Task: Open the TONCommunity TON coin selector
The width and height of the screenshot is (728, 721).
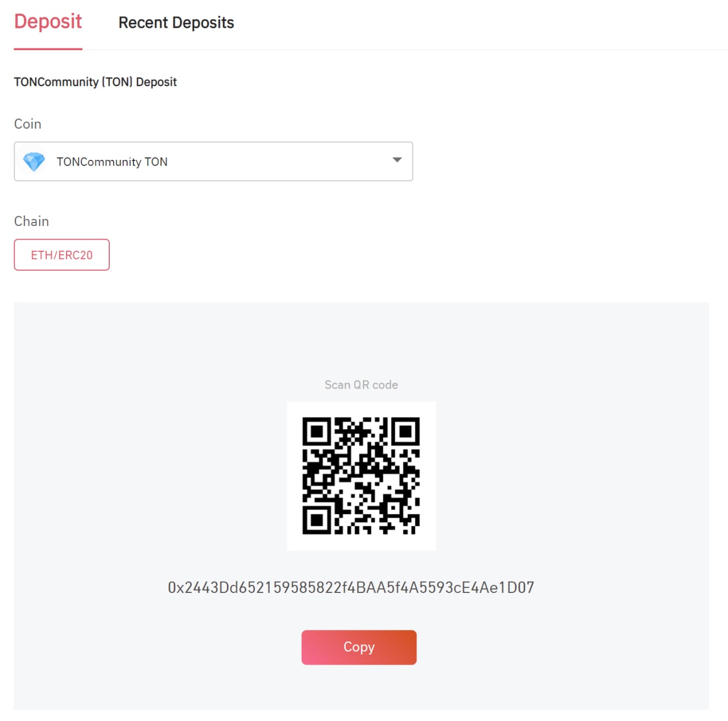Action: click(x=213, y=162)
